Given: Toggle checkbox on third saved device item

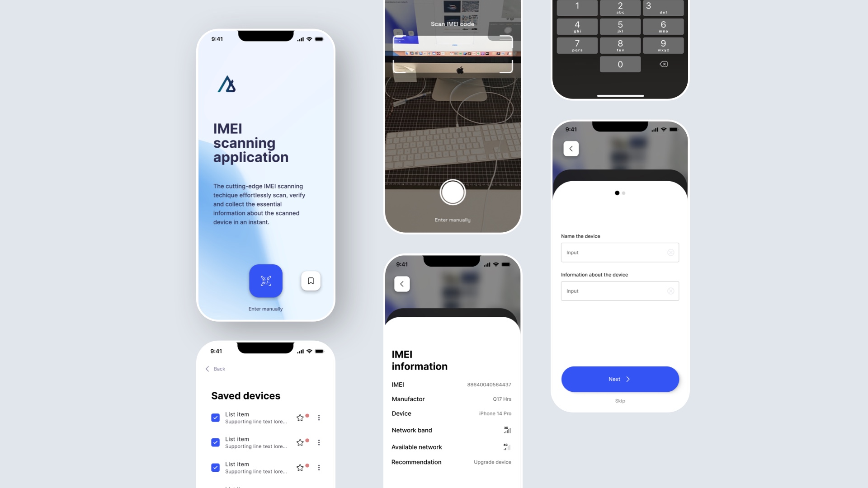Looking at the screenshot, I should click(x=215, y=467).
